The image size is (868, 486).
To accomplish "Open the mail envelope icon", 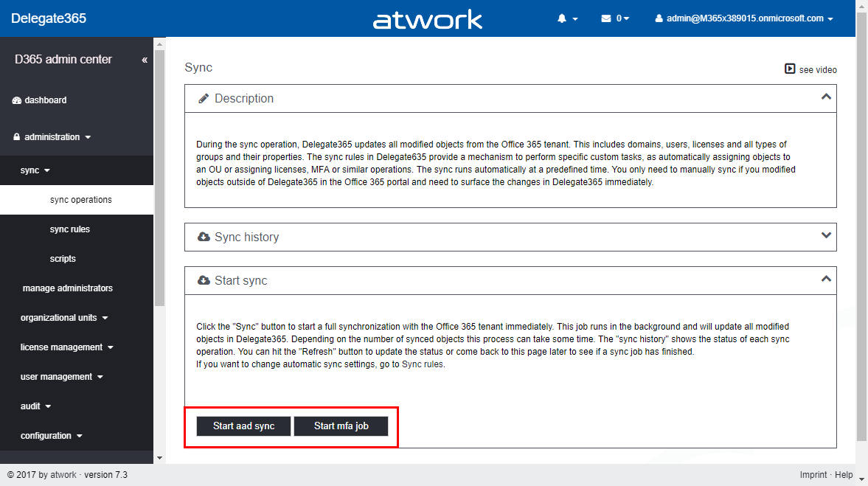I will (x=606, y=18).
